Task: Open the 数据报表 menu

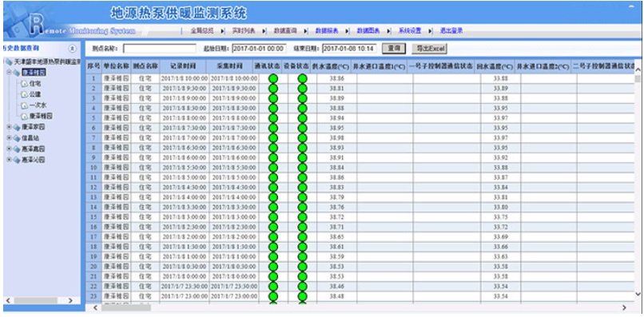Action: pos(327,31)
